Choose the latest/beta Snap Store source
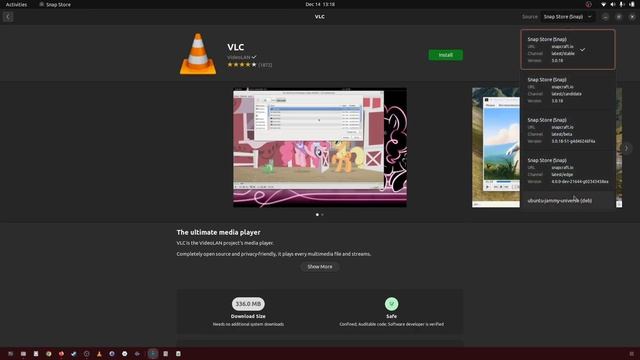640x360 pixels. click(x=568, y=130)
